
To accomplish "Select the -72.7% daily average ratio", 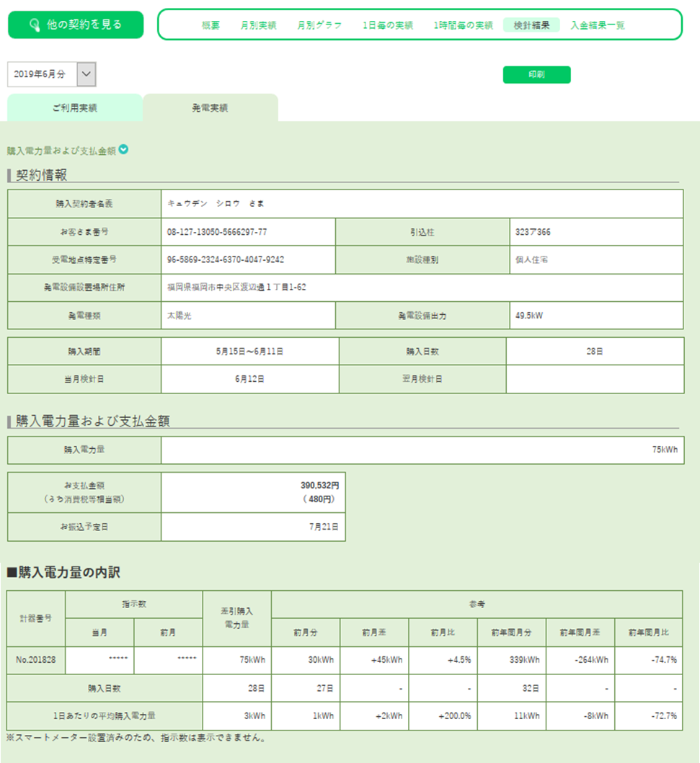I will tap(664, 716).
